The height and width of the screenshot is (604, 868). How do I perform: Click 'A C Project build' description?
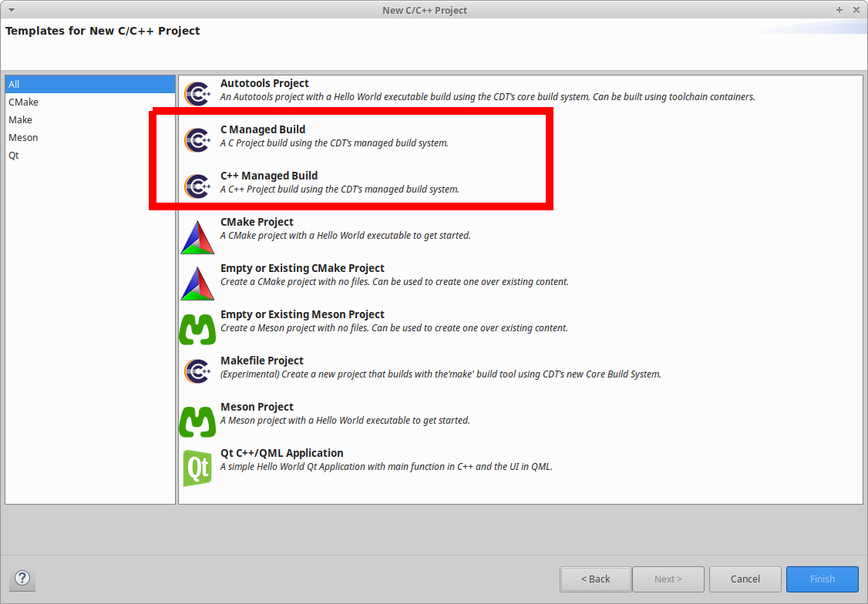click(x=335, y=143)
